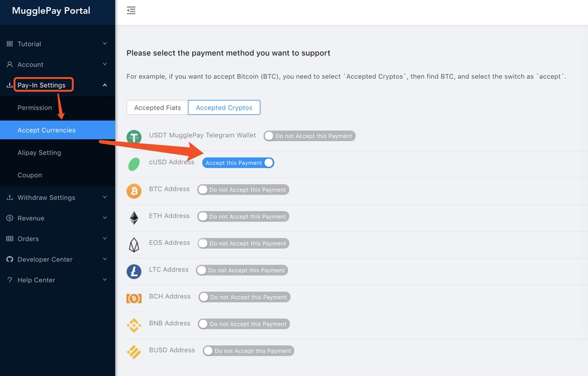Select the Accepted Cryptos tab
The height and width of the screenshot is (376, 588).
(x=224, y=108)
